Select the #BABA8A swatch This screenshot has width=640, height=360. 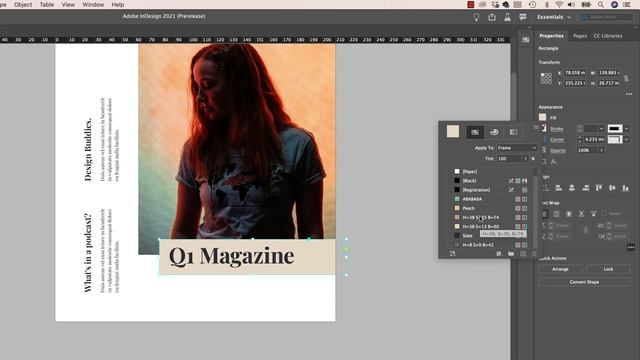point(490,199)
